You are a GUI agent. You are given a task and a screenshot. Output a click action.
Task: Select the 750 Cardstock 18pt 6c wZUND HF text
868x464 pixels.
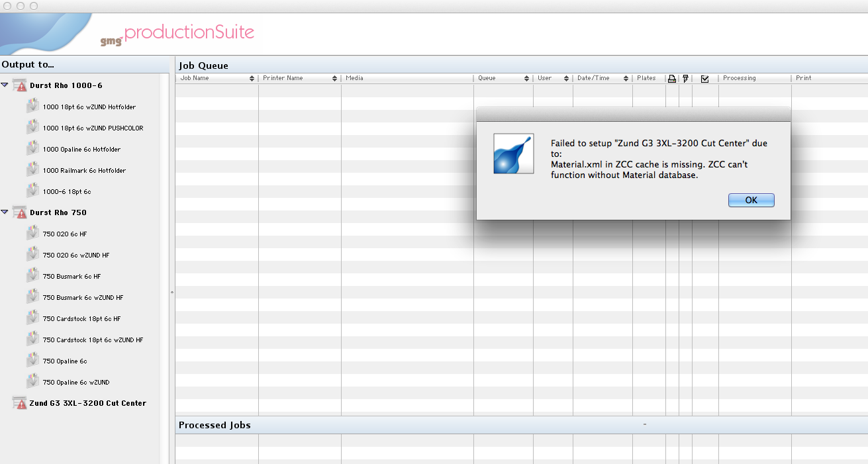click(x=93, y=340)
